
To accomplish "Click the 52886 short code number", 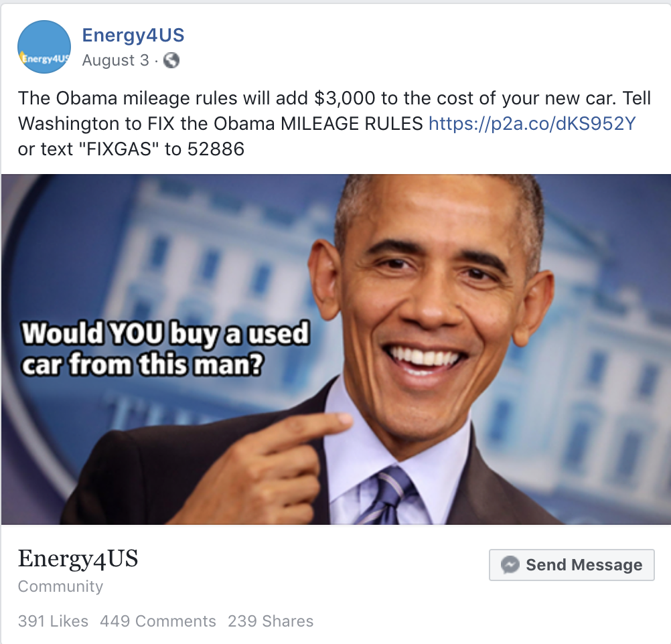I will 216,149.
